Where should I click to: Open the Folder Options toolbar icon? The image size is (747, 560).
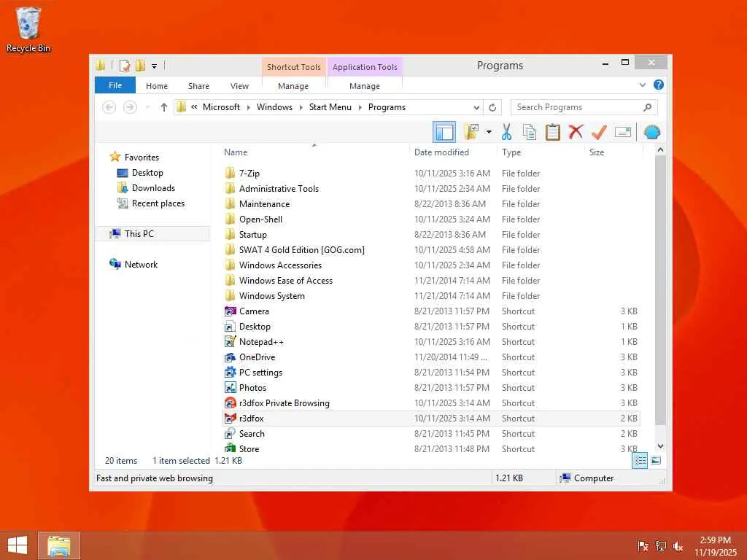tap(471, 132)
